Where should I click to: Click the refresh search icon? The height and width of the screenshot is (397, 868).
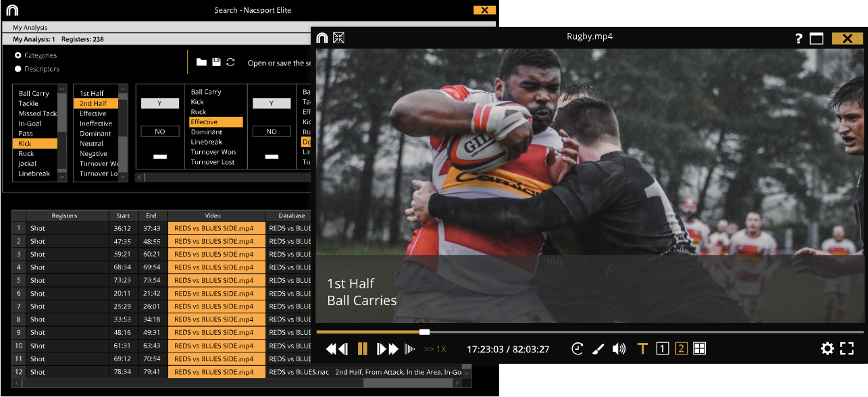[230, 62]
